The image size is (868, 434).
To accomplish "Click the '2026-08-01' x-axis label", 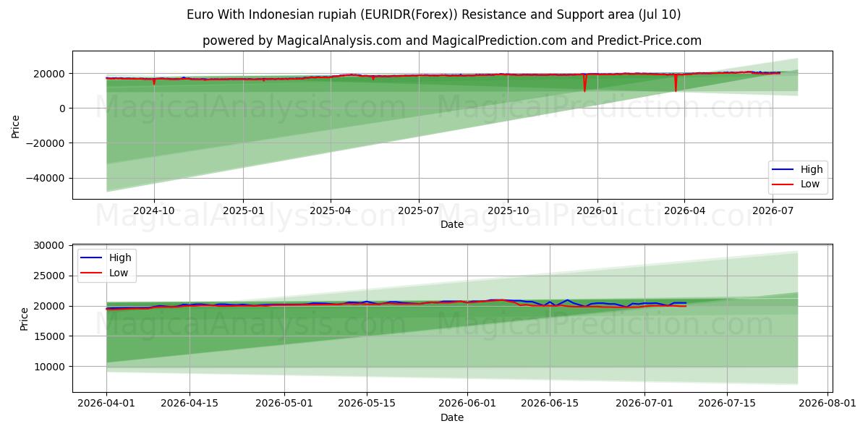I will click(x=827, y=402).
